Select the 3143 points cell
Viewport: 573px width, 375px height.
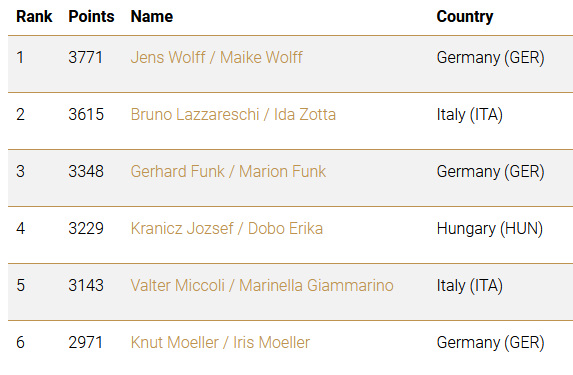[86, 285]
